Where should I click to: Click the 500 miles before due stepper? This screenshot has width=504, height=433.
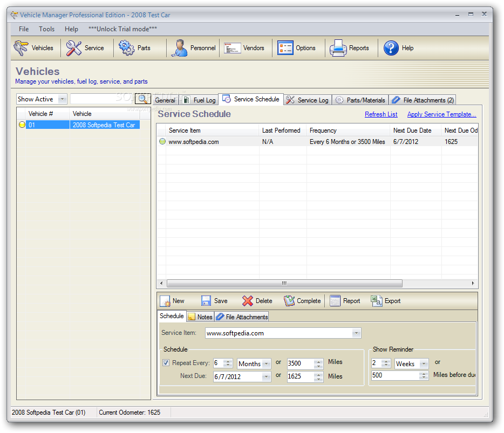(424, 375)
